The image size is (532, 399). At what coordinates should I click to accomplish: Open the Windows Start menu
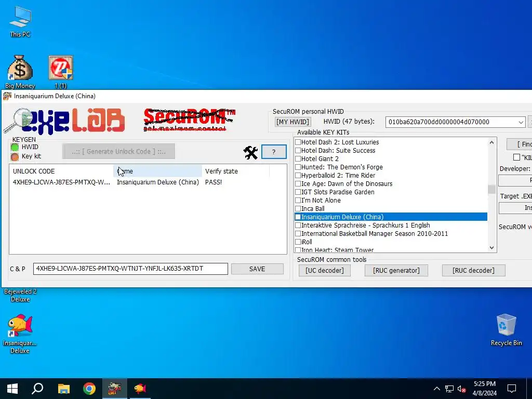pos(12,389)
